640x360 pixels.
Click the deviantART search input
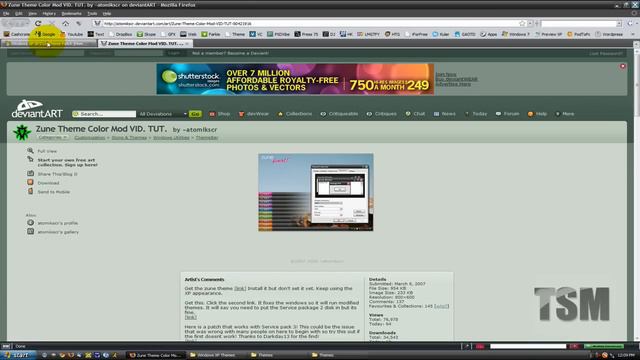104,114
